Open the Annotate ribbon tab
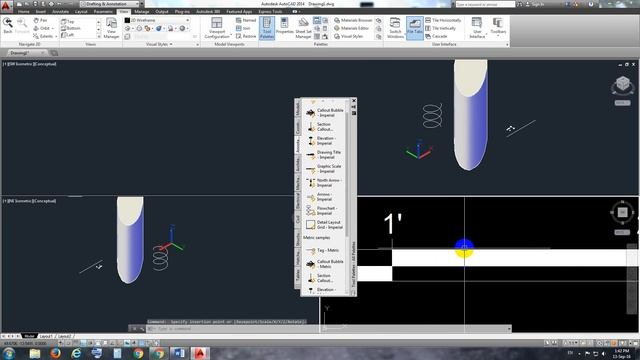640x360 pixels. click(60, 11)
